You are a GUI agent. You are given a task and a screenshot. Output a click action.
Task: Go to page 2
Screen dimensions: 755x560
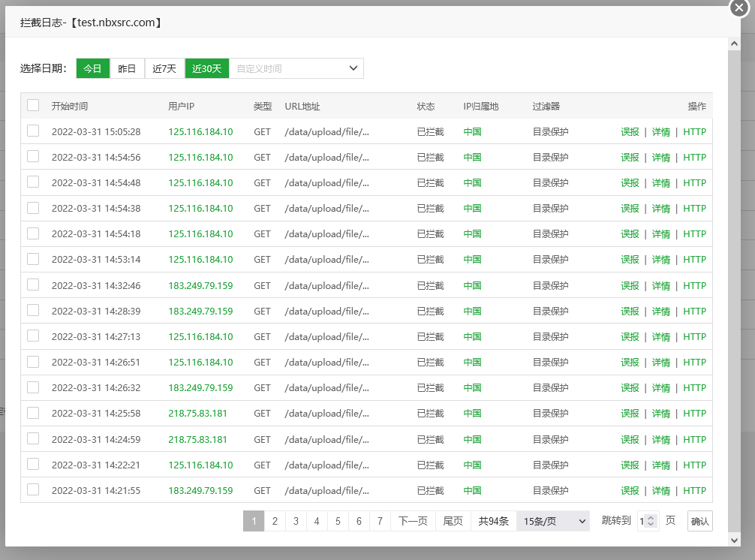275,521
